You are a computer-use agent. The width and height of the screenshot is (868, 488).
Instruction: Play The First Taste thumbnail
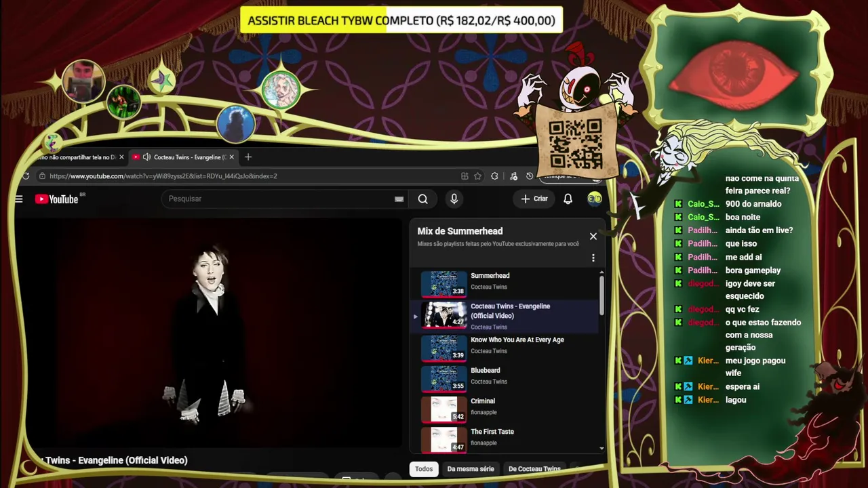444,439
